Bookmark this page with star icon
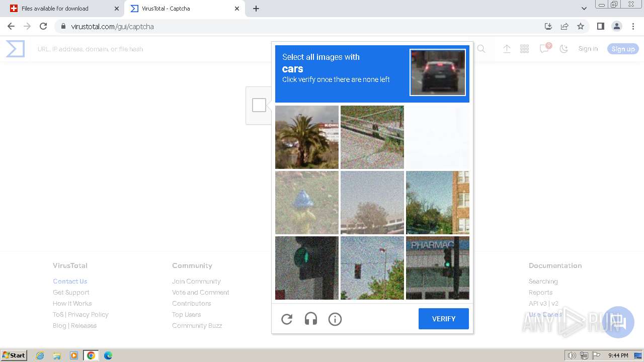This screenshot has width=644, height=362. [581, 26]
